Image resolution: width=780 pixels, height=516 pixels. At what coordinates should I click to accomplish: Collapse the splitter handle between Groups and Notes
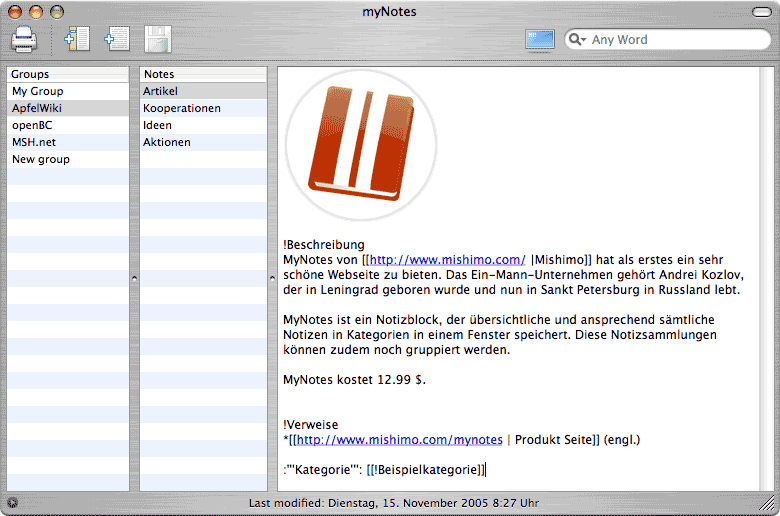point(134,280)
